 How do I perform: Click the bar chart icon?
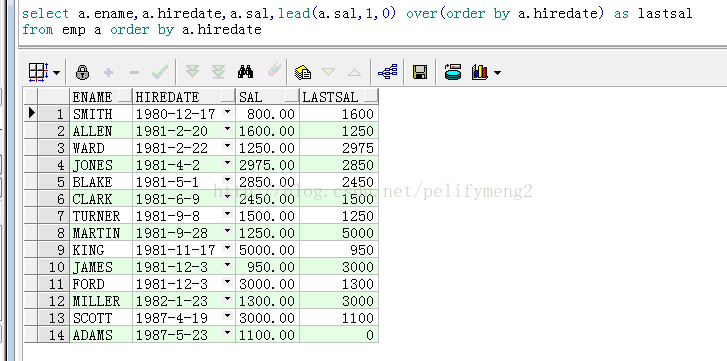[x=480, y=72]
